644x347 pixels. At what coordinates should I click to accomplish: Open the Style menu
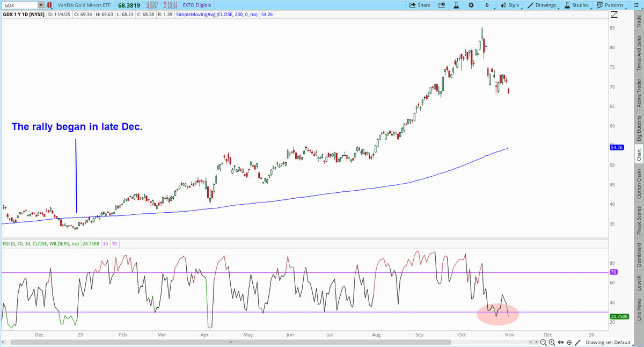(x=510, y=5)
